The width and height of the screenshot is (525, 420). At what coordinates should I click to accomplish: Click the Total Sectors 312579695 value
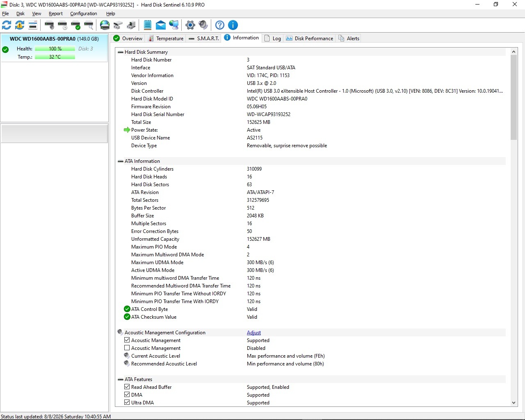click(258, 200)
